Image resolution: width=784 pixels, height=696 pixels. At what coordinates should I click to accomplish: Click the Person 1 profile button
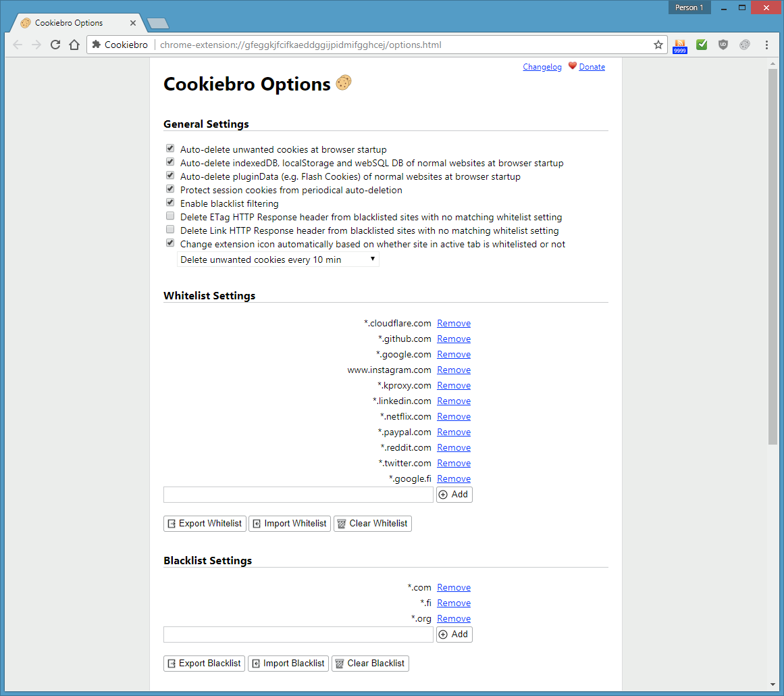[x=689, y=7]
